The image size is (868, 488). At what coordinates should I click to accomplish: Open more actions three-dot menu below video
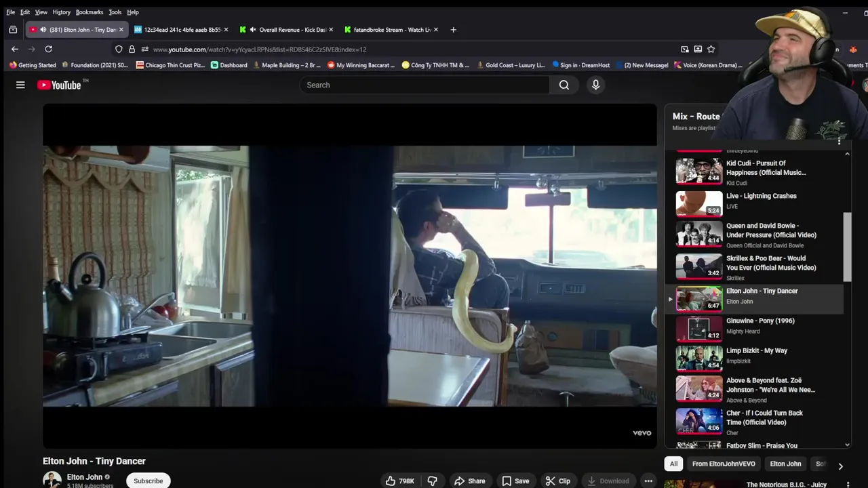pyautogui.click(x=648, y=481)
